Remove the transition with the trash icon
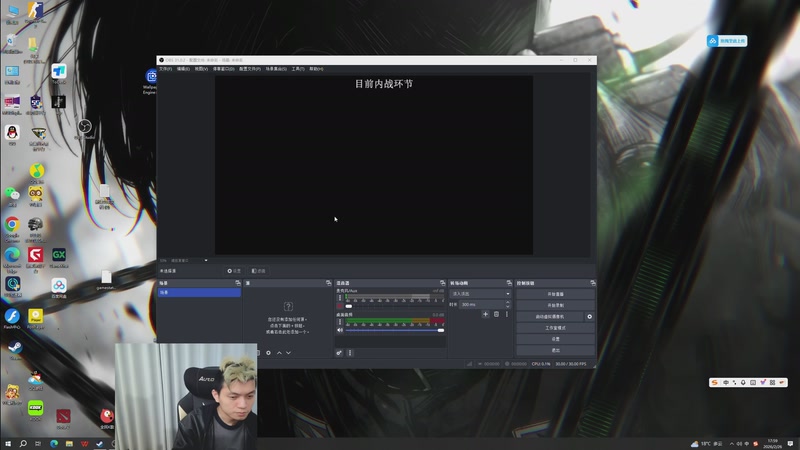 point(496,314)
